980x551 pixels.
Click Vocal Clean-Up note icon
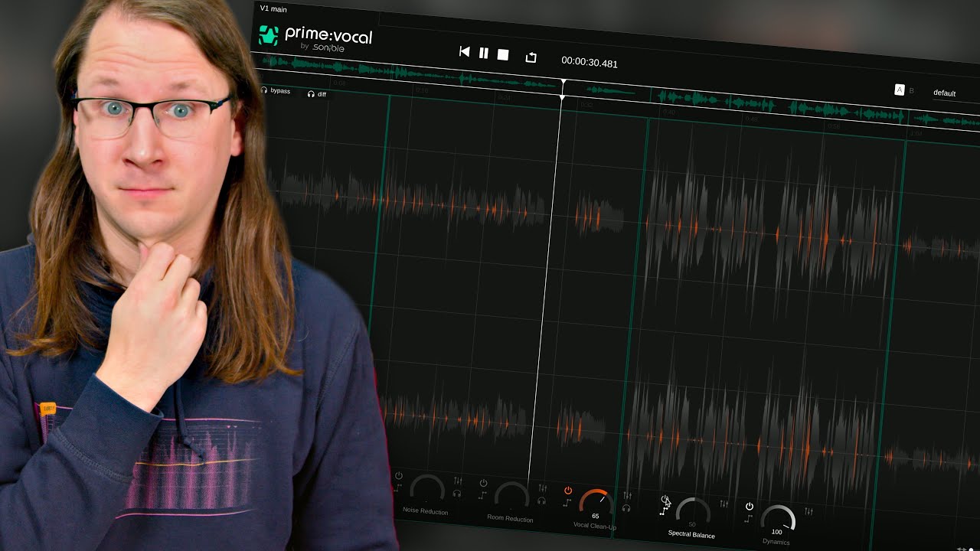point(567,503)
